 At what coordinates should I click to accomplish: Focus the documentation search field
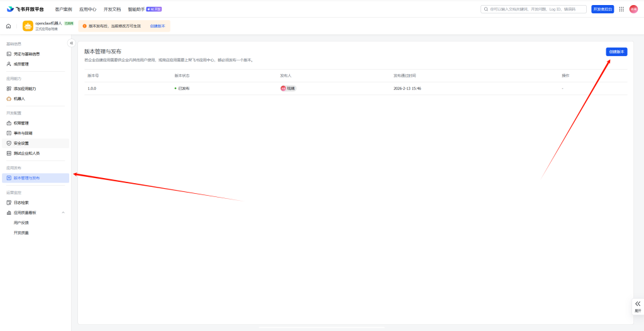533,9
